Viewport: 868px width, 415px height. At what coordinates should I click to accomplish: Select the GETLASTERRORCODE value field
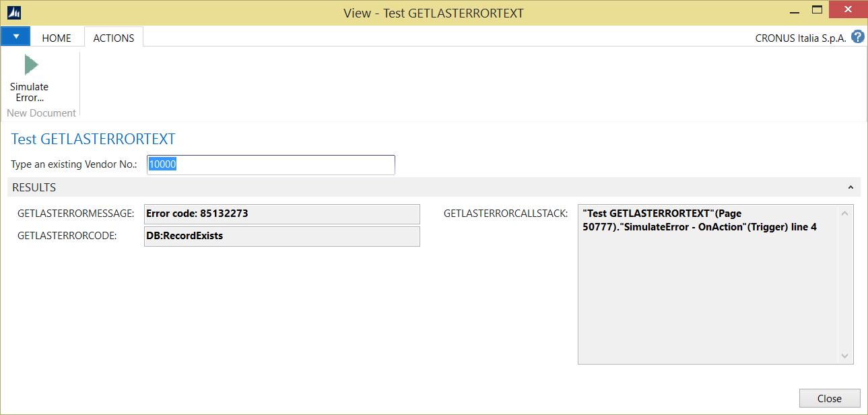click(281, 236)
